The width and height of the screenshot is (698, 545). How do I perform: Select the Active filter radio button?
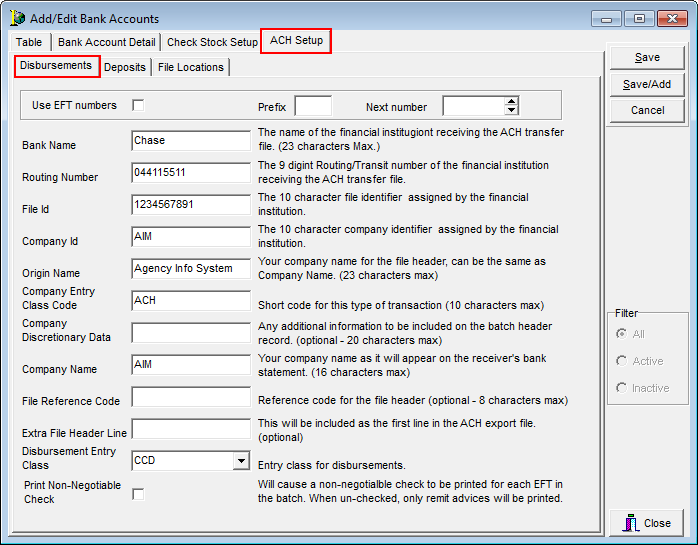pyautogui.click(x=622, y=361)
